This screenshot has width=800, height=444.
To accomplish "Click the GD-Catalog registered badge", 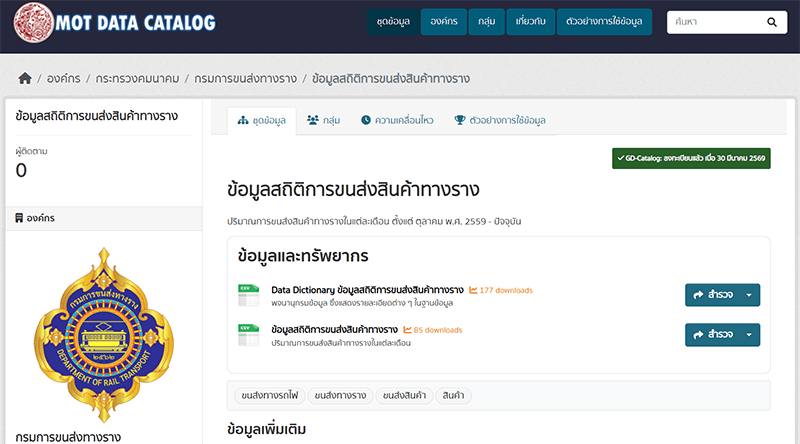I will [x=692, y=159].
